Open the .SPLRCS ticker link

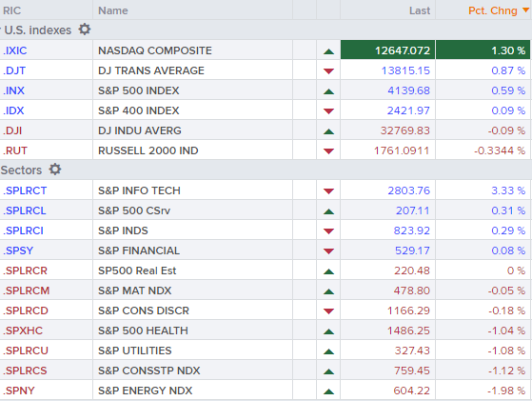click(25, 371)
